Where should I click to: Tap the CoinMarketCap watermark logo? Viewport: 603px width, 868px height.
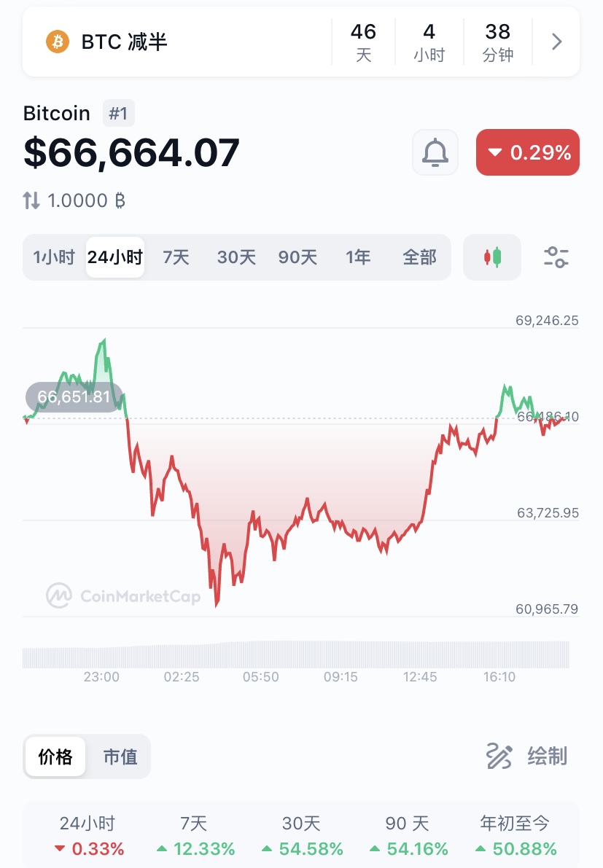(x=59, y=596)
